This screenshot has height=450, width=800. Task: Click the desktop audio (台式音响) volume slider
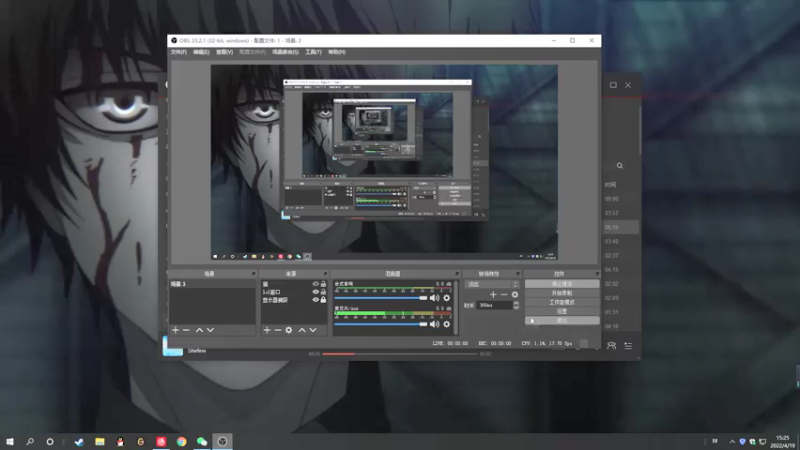pos(381,298)
